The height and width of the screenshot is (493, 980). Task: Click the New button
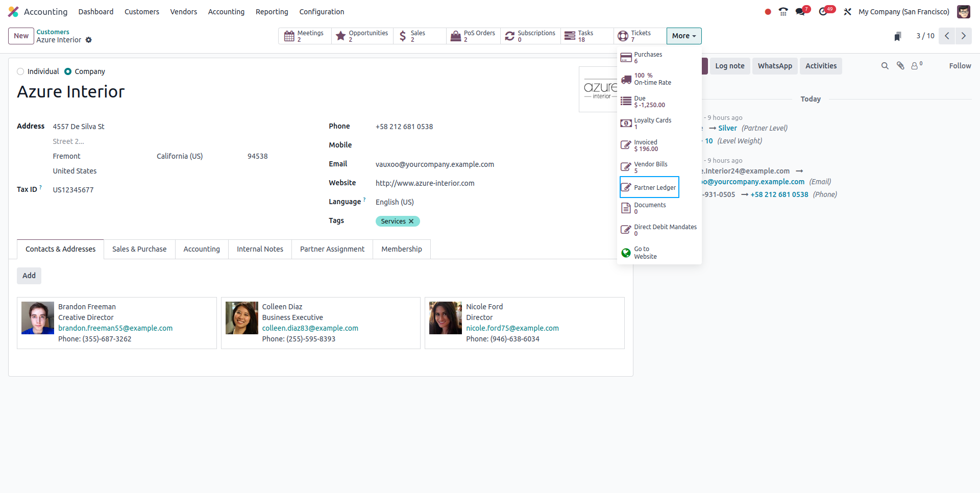(x=21, y=36)
